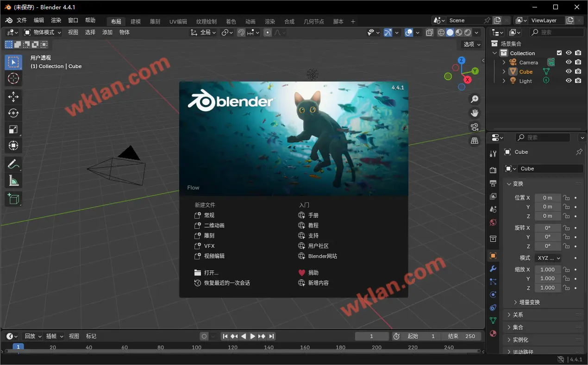Select the 3D Cursor tool
This screenshot has height=365, width=588.
tap(13, 78)
